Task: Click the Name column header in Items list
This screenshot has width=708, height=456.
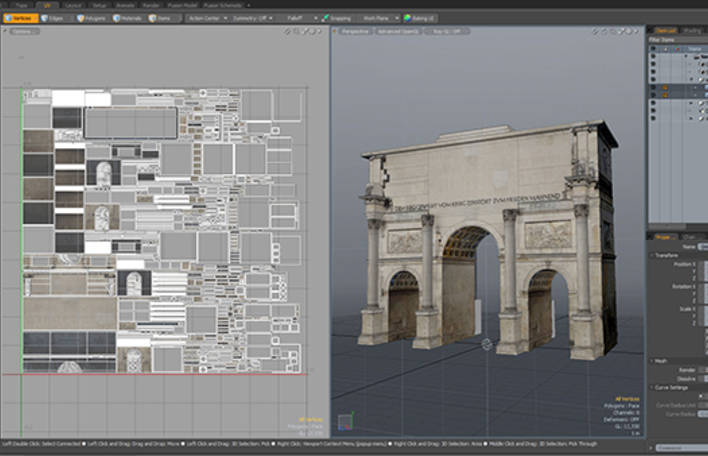Action: tap(694, 49)
